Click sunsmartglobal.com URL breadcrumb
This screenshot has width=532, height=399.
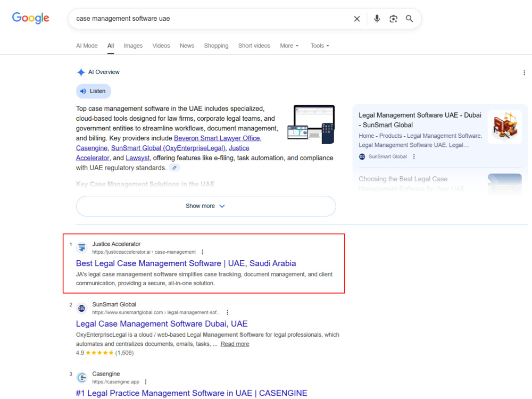(156, 312)
